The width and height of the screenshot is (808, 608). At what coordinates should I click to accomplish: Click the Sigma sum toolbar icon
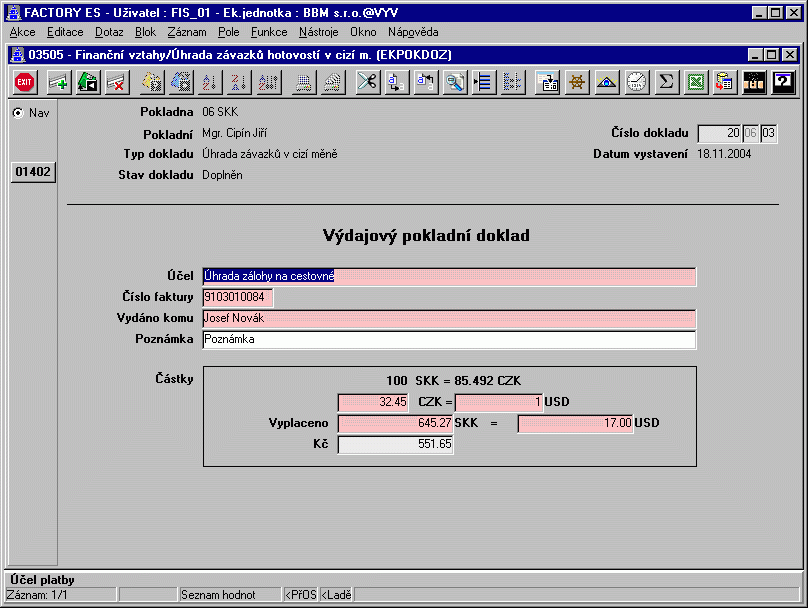(x=666, y=82)
